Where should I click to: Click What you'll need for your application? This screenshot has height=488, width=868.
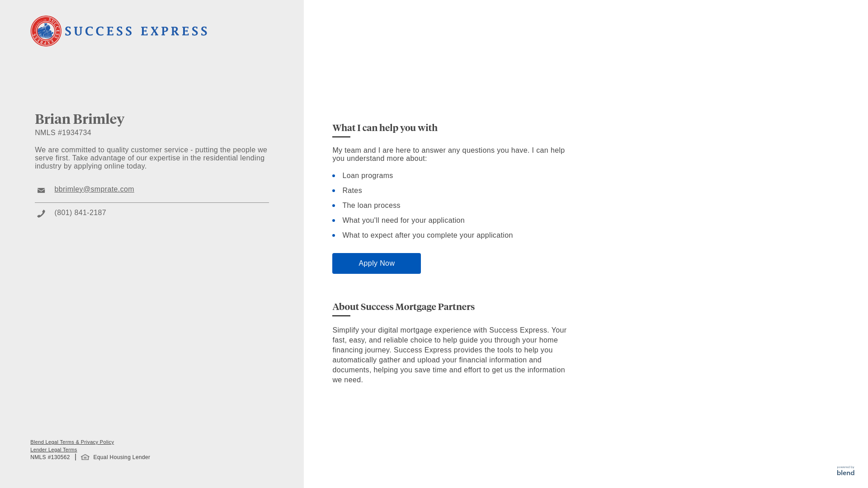403,221
